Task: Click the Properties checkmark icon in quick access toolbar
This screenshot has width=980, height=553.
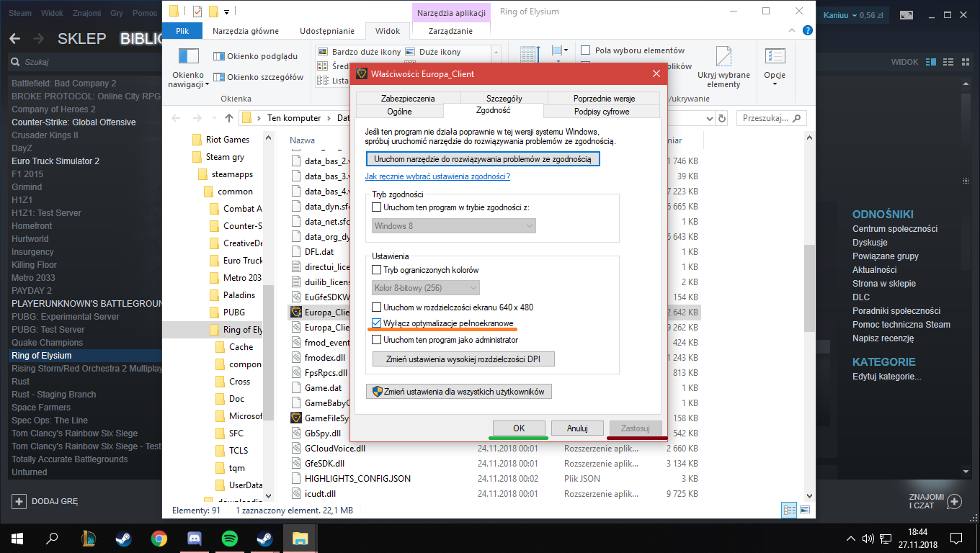Action: point(197,12)
